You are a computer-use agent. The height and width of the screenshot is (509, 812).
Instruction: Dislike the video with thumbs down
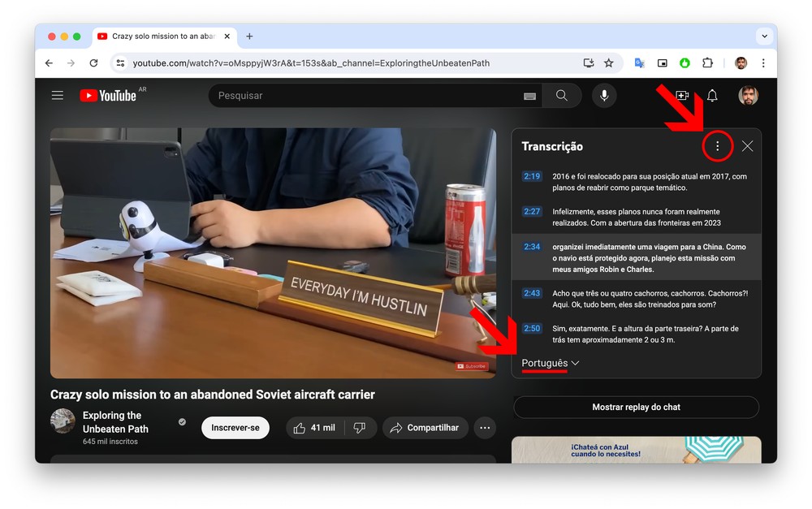pyautogui.click(x=361, y=428)
